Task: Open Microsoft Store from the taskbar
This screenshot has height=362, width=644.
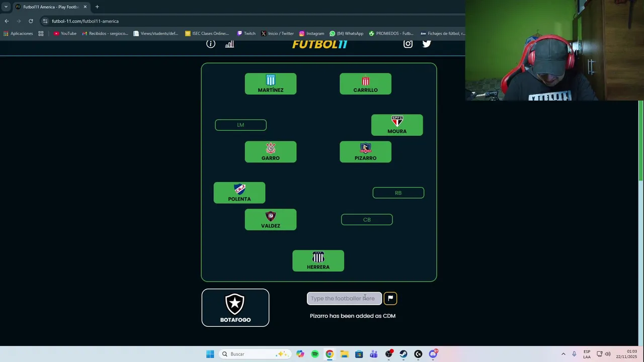Action: (x=359, y=354)
